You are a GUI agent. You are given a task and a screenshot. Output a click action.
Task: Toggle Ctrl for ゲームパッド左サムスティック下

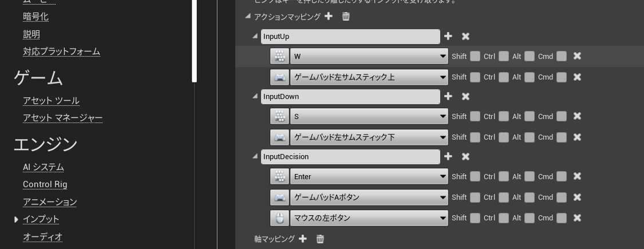click(x=504, y=137)
